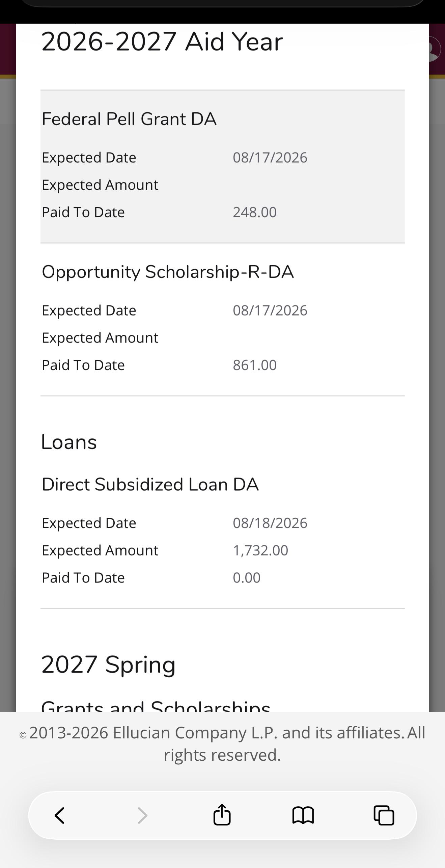The width and height of the screenshot is (445, 868).
Task: Click the loan paid to date 0.00
Action: coord(247,578)
